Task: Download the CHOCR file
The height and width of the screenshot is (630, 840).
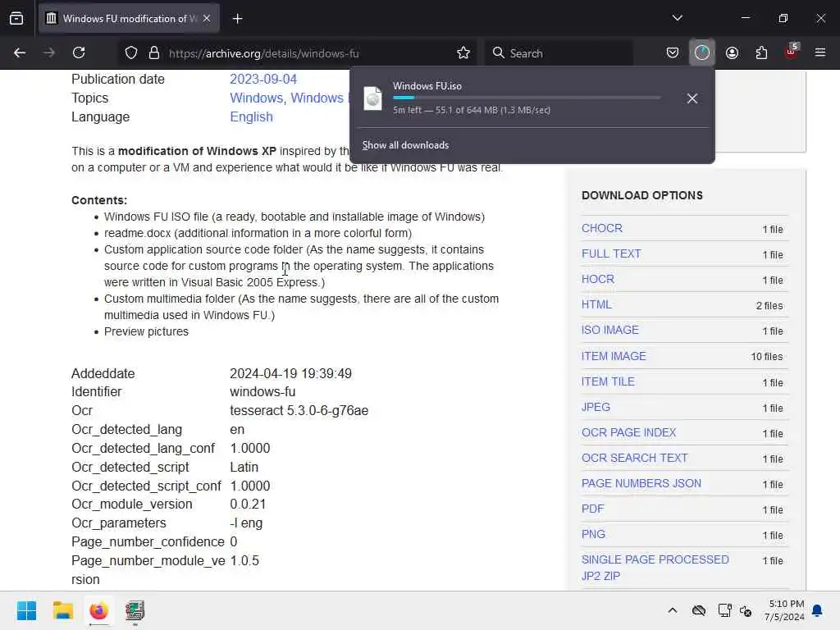Action: click(x=601, y=228)
